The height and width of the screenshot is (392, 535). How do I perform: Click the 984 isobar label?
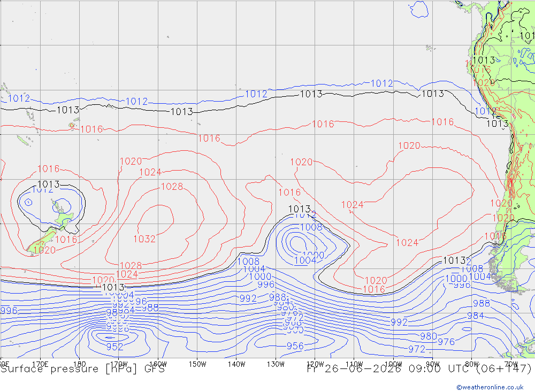tap(475, 316)
